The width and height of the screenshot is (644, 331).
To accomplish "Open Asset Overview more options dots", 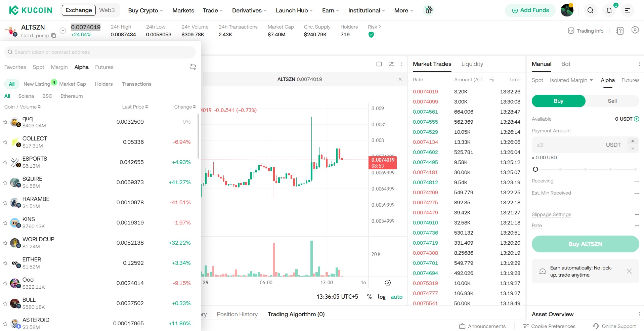I will point(639,314).
